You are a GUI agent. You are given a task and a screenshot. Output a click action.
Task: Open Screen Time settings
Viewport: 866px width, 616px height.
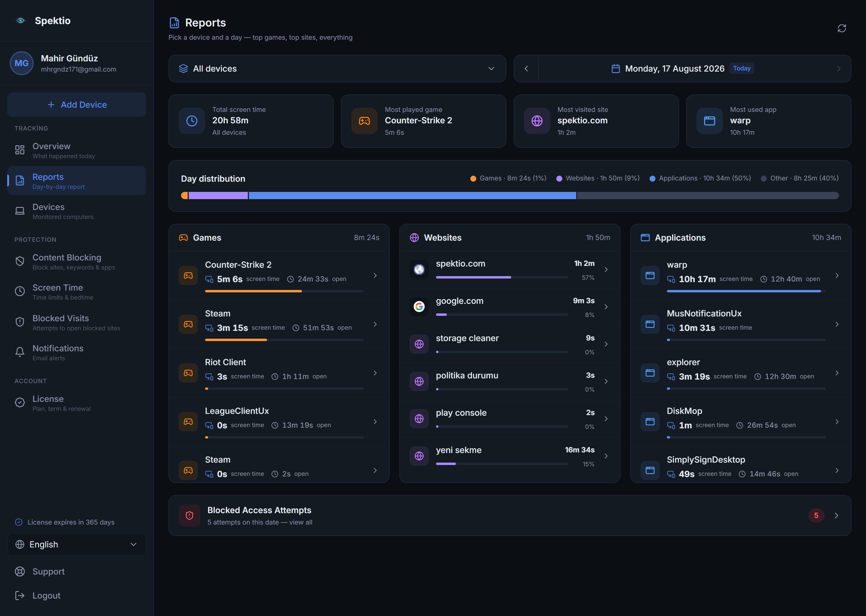pos(77,292)
